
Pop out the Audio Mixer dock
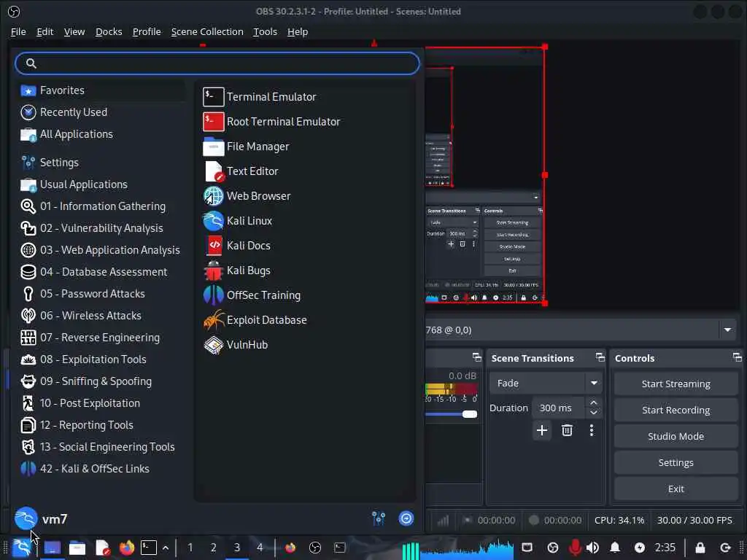click(x=476, y=357)
